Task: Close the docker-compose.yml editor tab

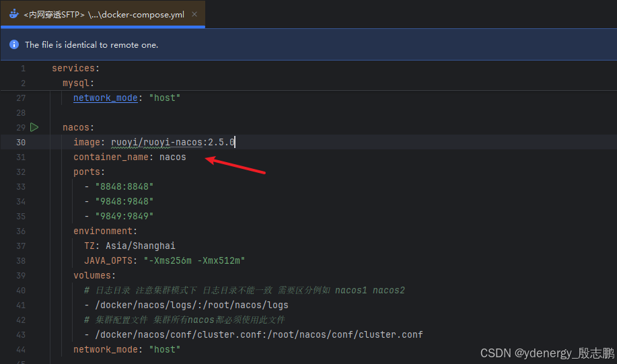Action: [x=194, y=14]
